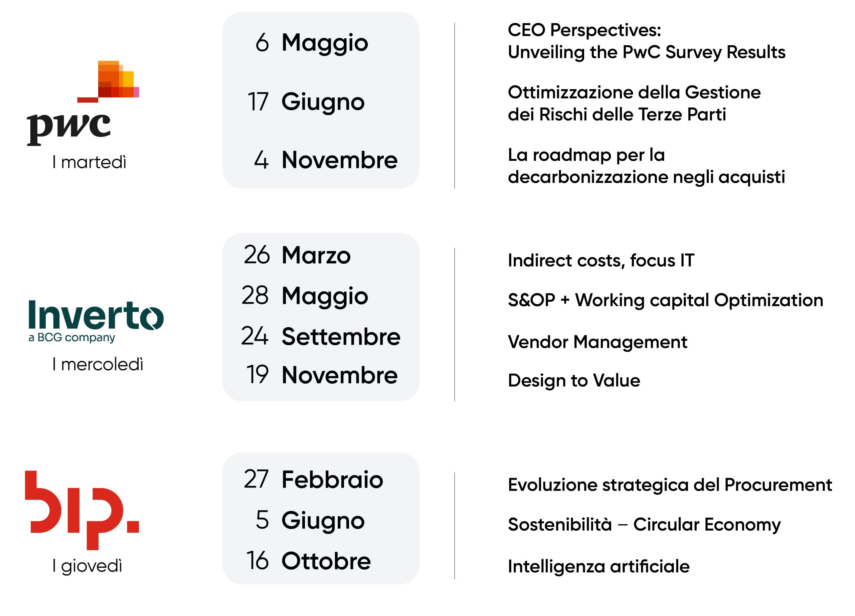Image resolution: width=855 pixels, height=616 pixels.
Task: Select the 16 Ottobre date
Action: point(308,561)
